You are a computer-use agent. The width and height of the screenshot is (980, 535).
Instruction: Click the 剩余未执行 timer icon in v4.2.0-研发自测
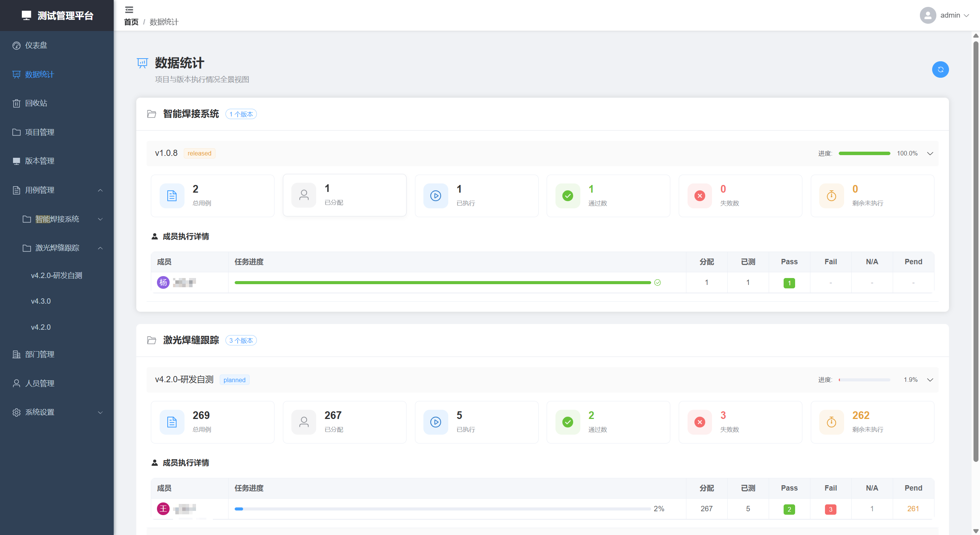click(831, 422)
